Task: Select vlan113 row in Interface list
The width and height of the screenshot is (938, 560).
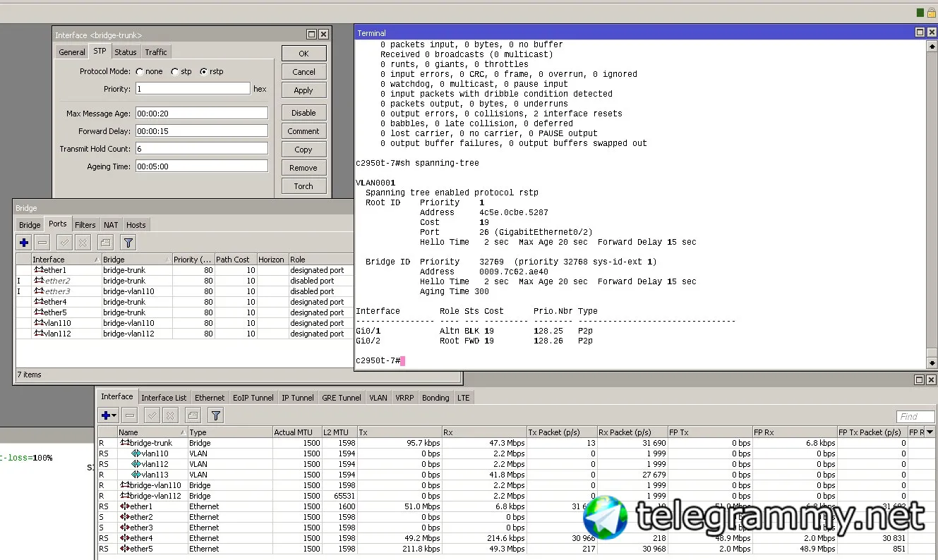Action: 517,475
